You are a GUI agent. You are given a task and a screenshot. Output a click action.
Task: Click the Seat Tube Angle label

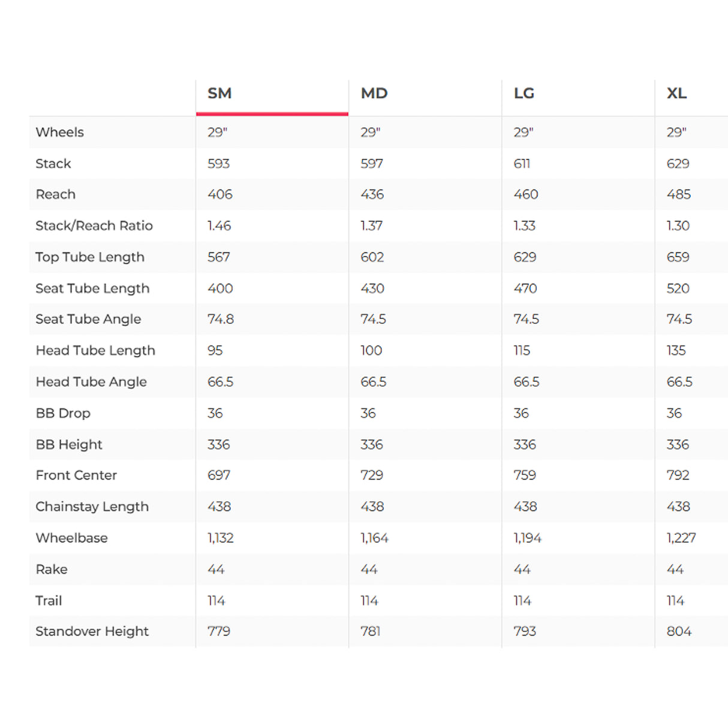88,319
